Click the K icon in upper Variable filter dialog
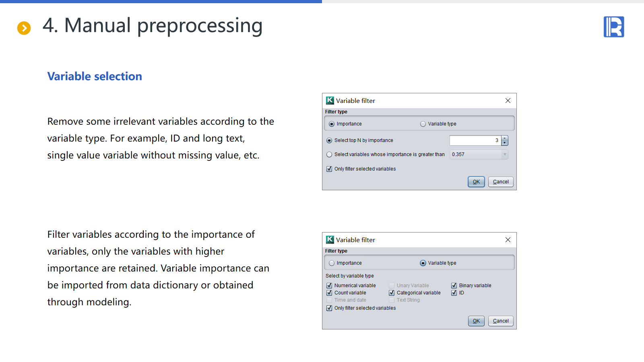644x362 pixels. pyautogui.click(x=330, y=101)
